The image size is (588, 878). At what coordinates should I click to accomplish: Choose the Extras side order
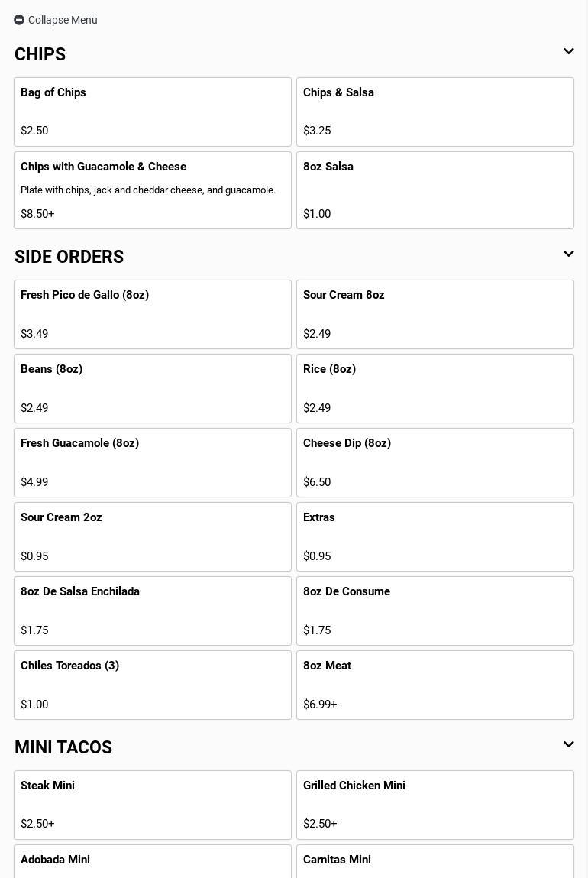pos(435,536)
